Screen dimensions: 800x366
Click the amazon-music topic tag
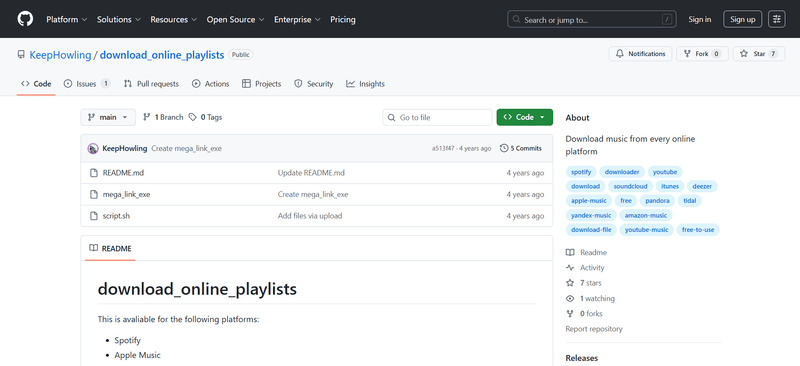pos(646,215)
